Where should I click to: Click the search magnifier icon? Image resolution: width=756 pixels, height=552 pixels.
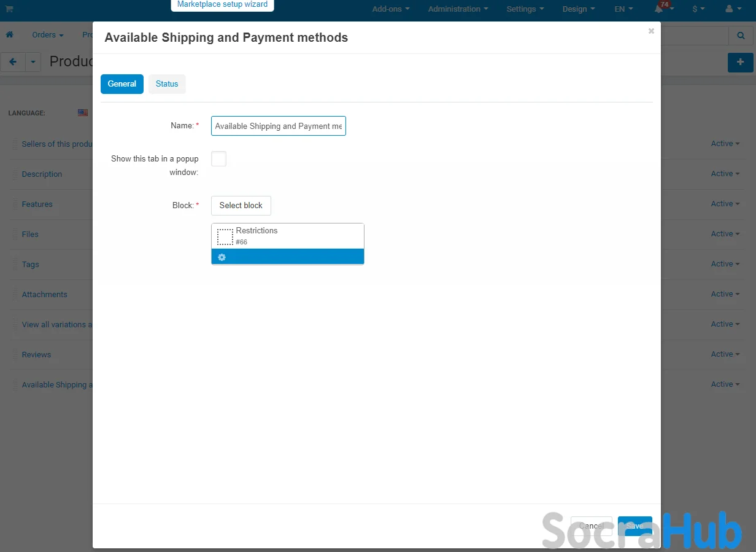(x=741, y=36)
